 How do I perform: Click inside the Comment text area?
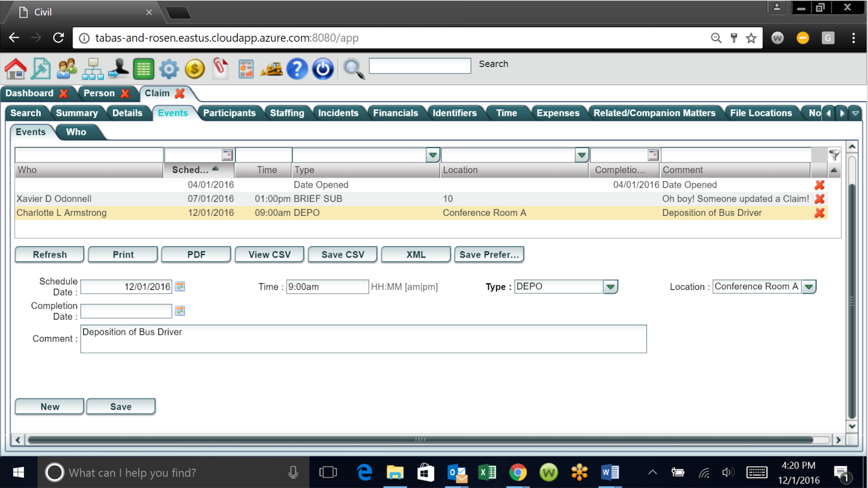coord(363,339)
